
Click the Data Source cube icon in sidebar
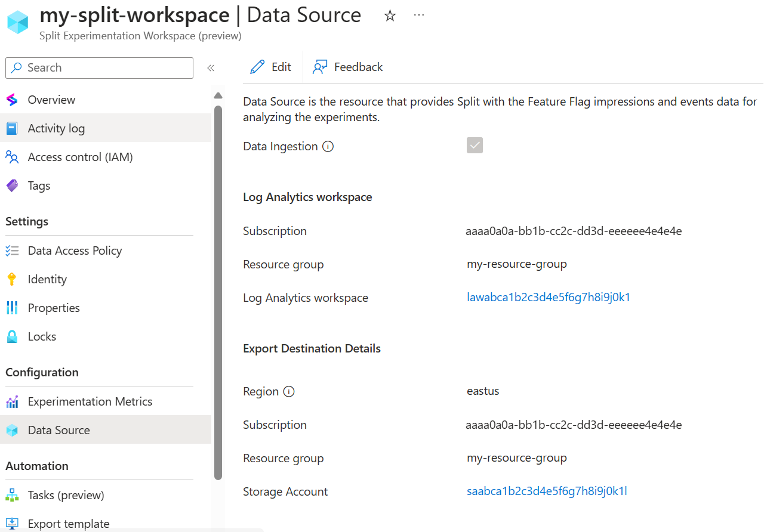click(12, 430)
